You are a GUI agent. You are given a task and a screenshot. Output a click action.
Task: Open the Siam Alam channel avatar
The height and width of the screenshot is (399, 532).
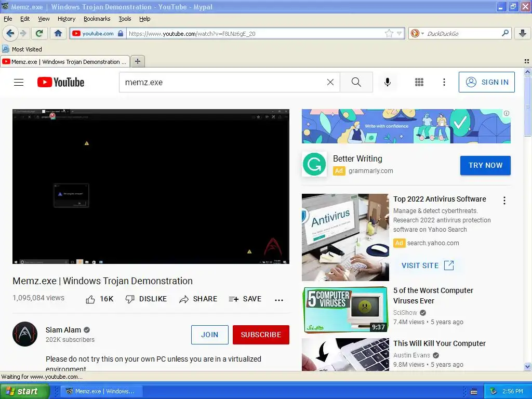(x=25, y=334)
